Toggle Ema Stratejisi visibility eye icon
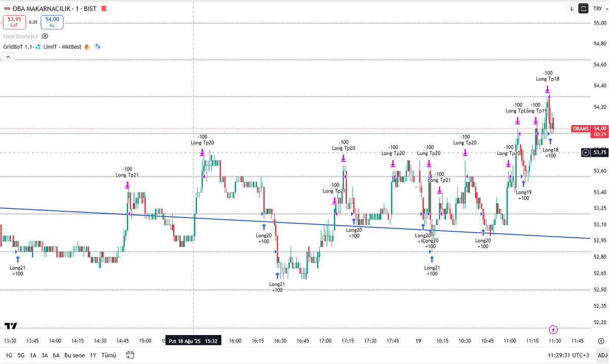Image resolution: width=609 pixels, height=364 pixels. 45,36
